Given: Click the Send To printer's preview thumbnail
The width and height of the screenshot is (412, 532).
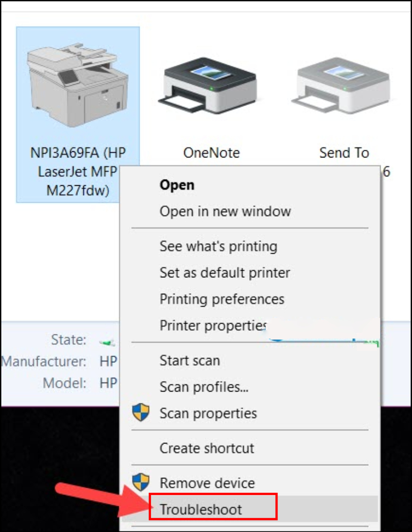Looking at the screenshot, I should pos(343,72).
